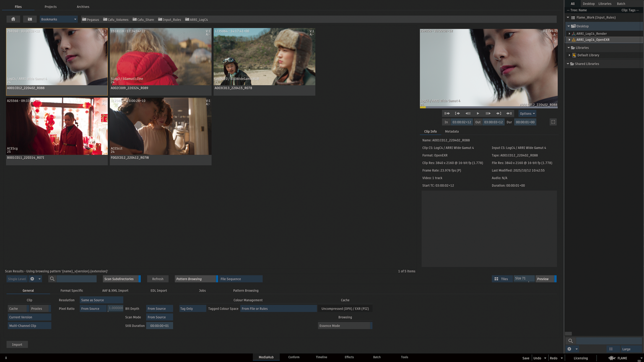Expand the ARRI_LogC4_Render tree item
The image size is (644, 362).
tap(569, 34)
